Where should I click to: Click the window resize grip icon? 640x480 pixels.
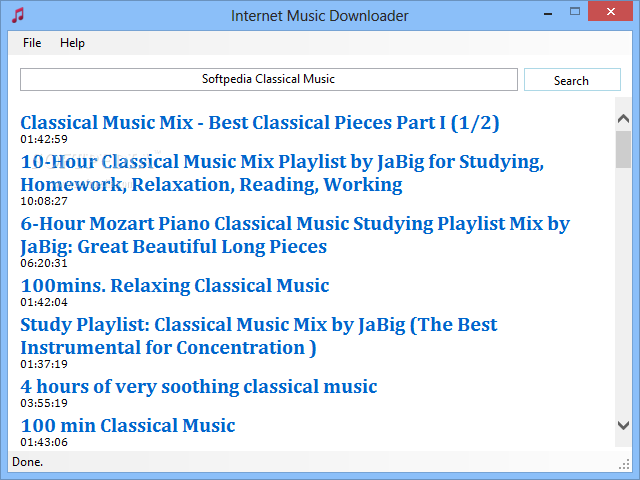point(624,464)
